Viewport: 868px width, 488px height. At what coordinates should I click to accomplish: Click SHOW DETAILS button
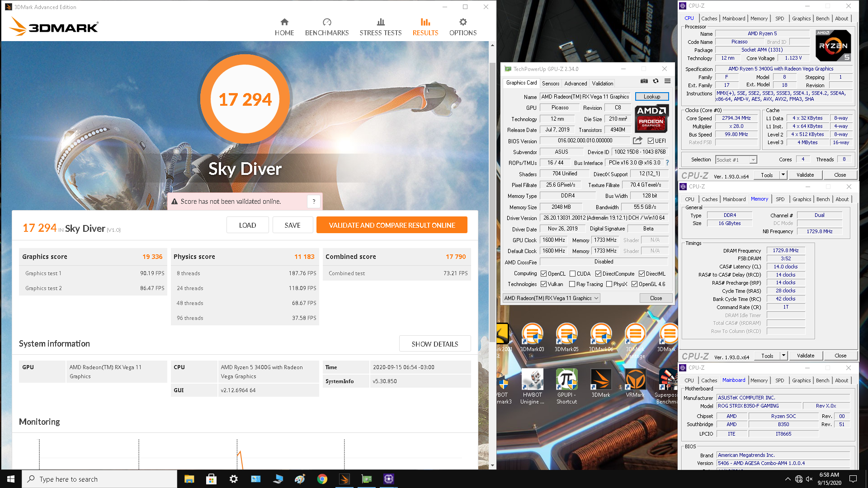435,344
